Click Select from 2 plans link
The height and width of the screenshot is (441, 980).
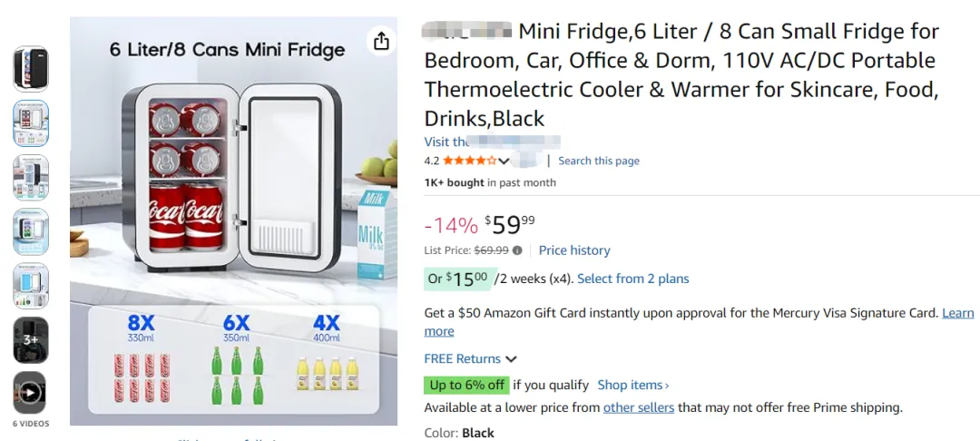coord(632,279)
